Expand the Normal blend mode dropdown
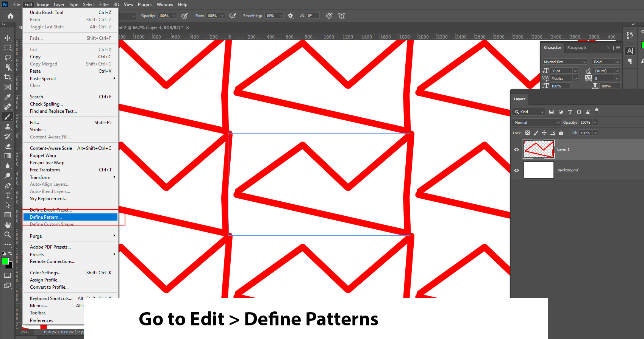Screen dimensions: 644x339 [x=536, y=123]
